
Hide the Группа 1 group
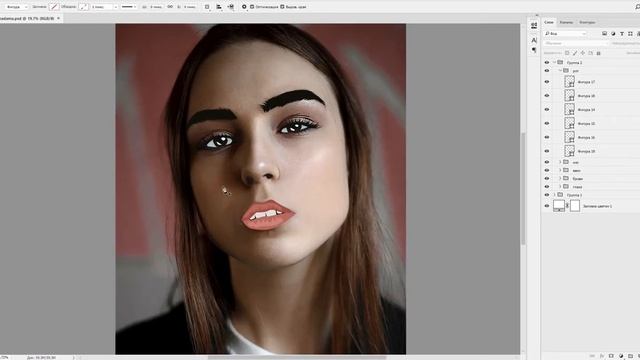[x=547, y=195]
